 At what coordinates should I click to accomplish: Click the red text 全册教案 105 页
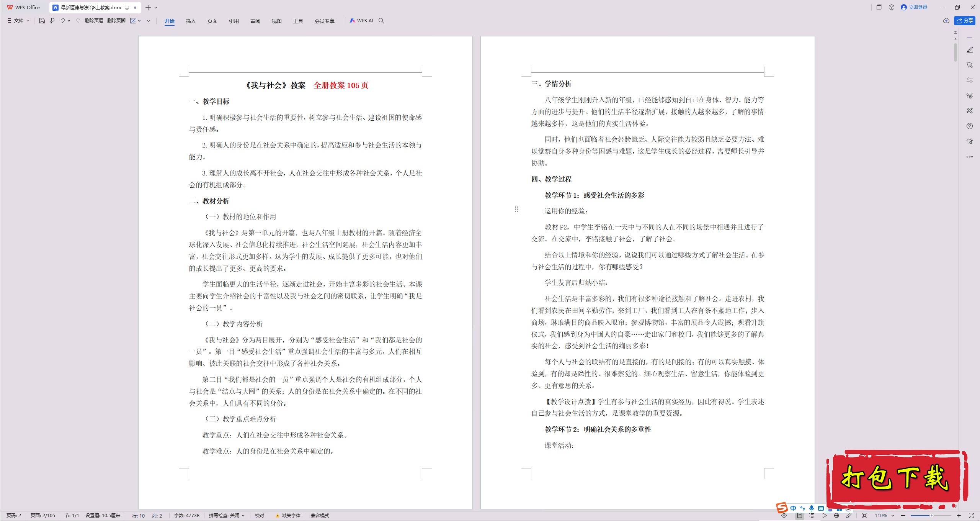click(x=341, y=85)
